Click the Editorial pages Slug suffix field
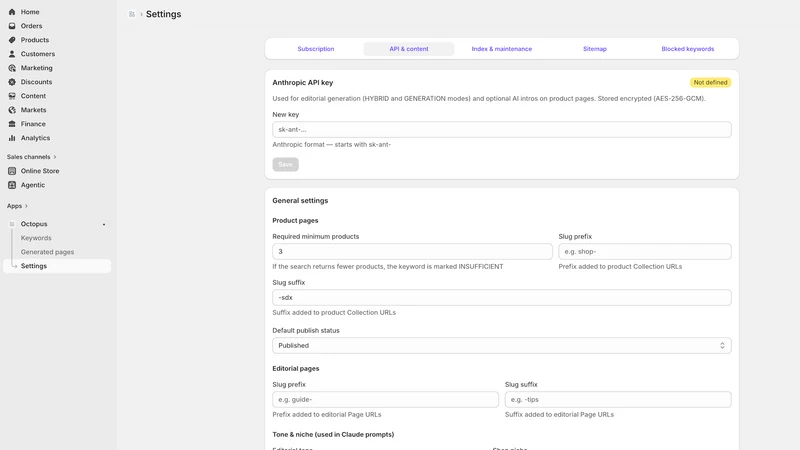 pyautogui.click(x=618, y=399)
